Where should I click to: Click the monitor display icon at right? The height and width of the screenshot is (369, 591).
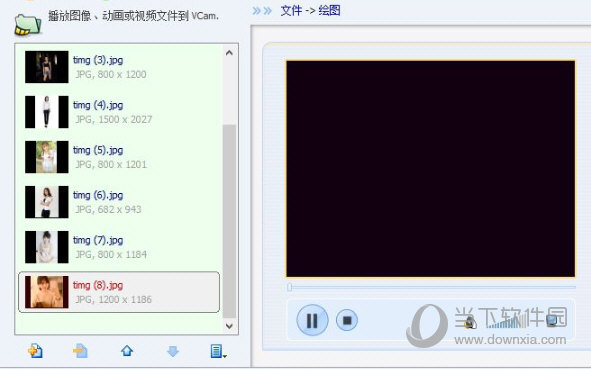[551, 321]
